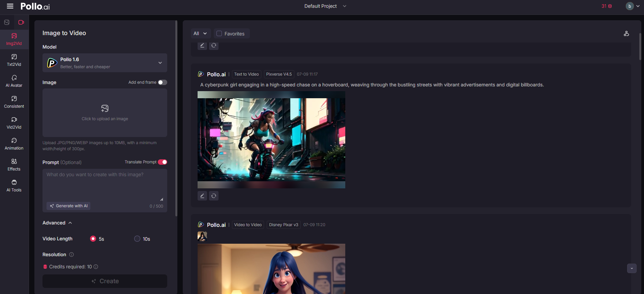
Task: Click the cyberpunk girl prompt text
Action: [372, 85]
